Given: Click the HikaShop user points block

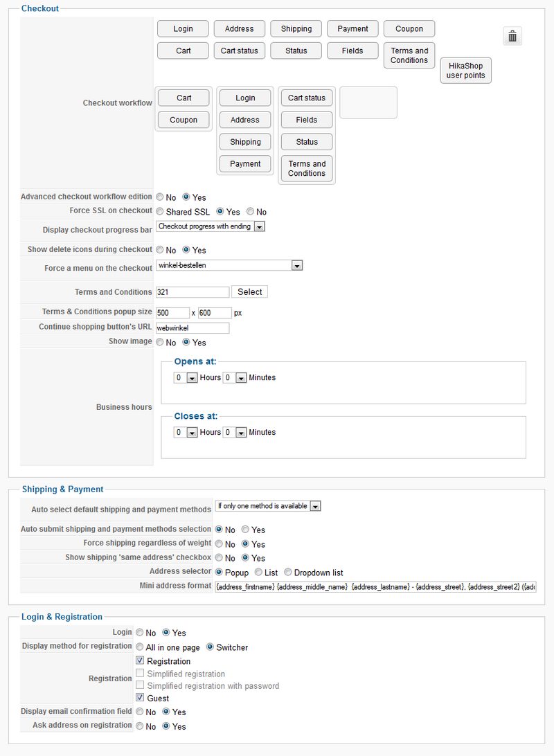Looking at the screenshot, I should pyautogui.click(x=465, y=71).
